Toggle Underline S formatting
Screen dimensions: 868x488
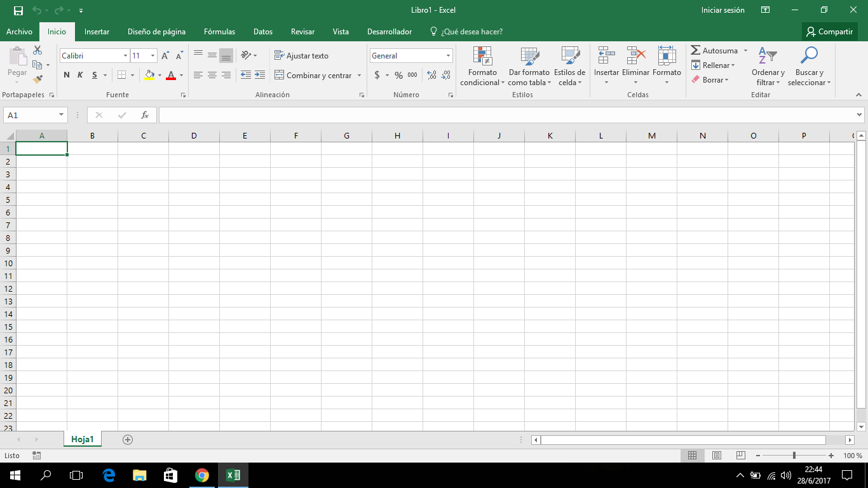tap(95, 75)
